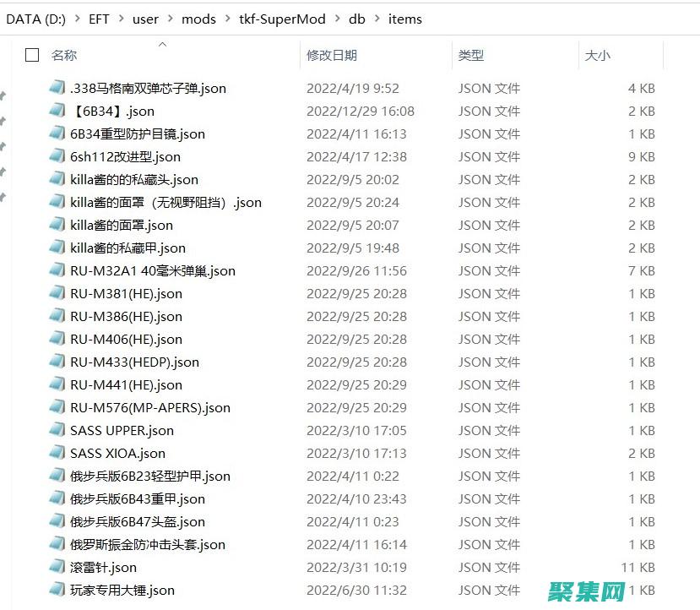The width and height of the screenshot is (700, 610).
Task: Select the icon of SASS UPPER.json
Action: click(x=57, y=430)
